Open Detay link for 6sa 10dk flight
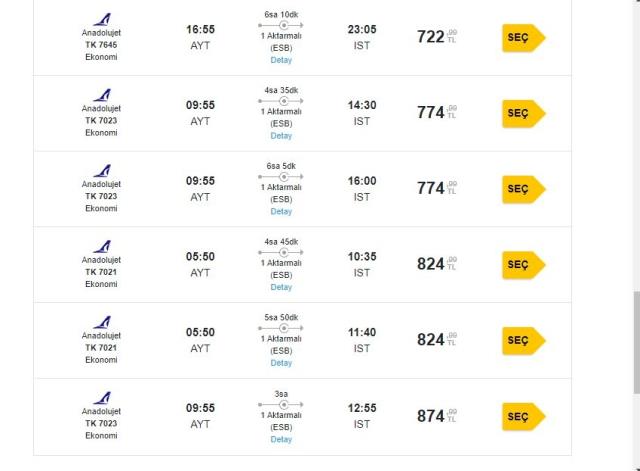 [x=281, y=60]
